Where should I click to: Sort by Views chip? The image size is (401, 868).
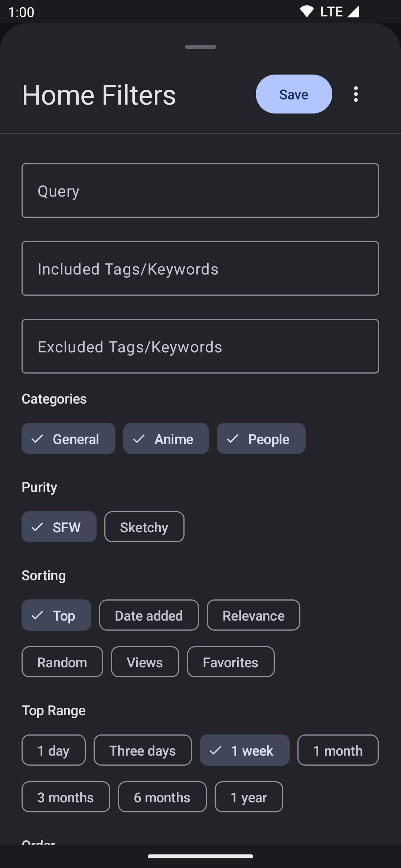coord(145,662)
